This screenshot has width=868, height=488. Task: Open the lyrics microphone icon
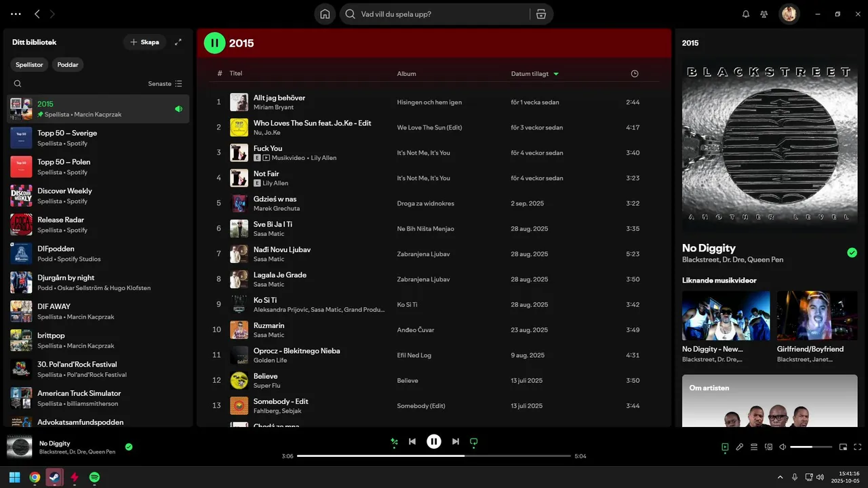740,447
